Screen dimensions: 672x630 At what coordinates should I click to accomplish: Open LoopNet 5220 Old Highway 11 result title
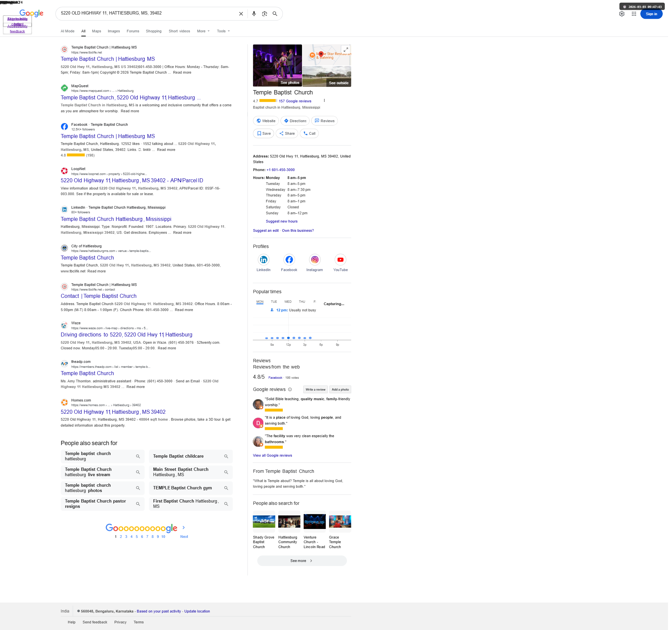coord(132,182)
